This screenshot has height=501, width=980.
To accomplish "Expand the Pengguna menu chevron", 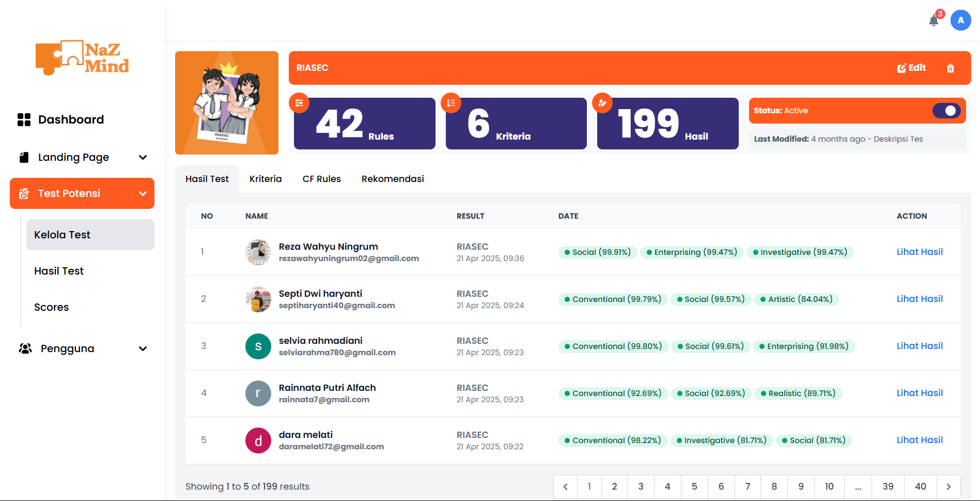I will [x=143, y=349].
